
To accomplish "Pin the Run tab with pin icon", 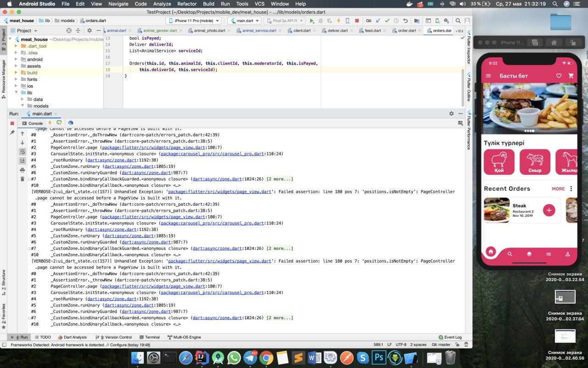I will 12,132.
